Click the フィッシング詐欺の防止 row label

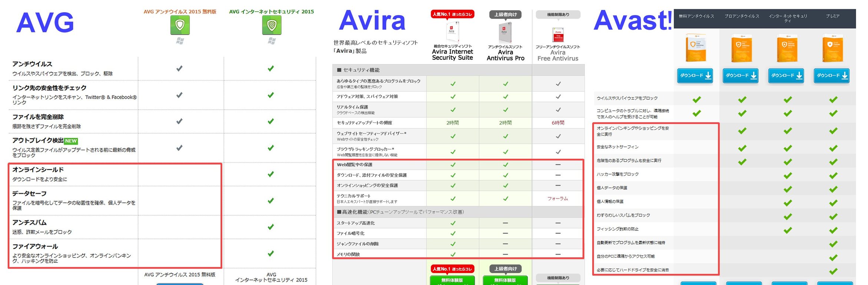pyautogui.click(x=617, y=229)
